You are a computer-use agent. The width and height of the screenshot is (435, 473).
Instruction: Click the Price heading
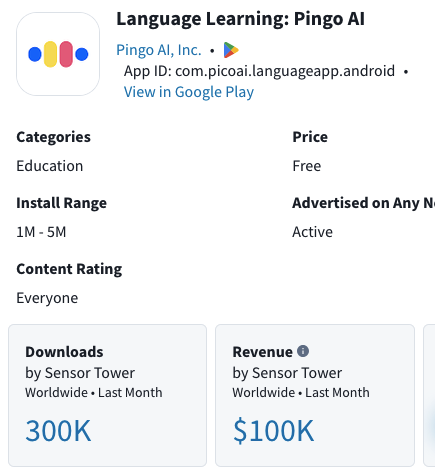[310, 137]
